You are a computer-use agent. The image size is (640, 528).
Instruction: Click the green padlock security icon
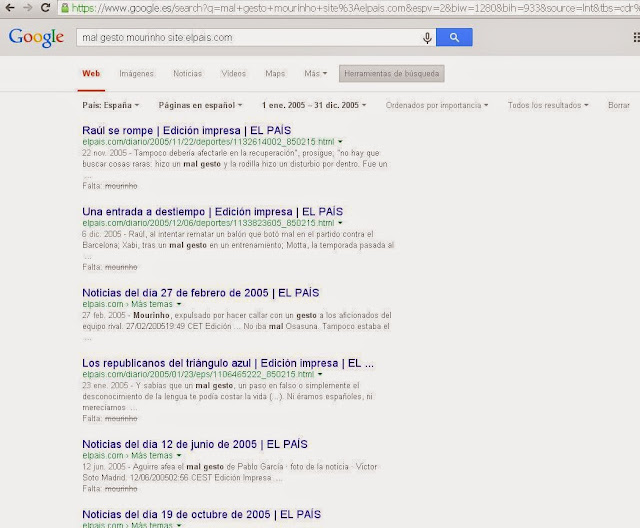click(64, 8)
